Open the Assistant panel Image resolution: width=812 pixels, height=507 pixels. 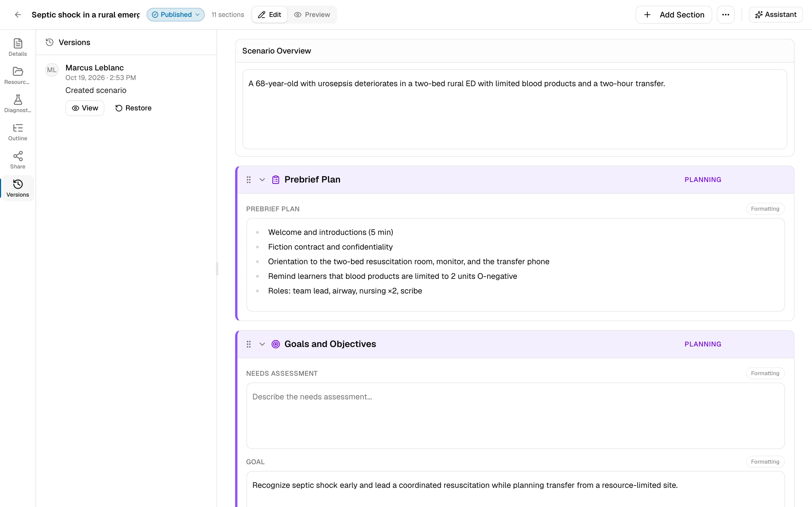coord(775,15)
